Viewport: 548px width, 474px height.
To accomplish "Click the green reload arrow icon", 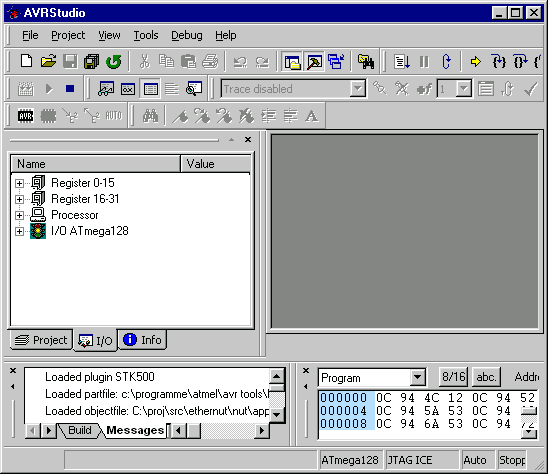I will [x=114, y=62].
